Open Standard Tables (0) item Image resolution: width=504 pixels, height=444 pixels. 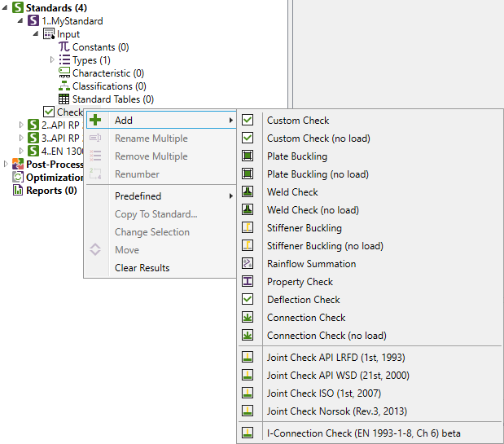tap(112, 99)
